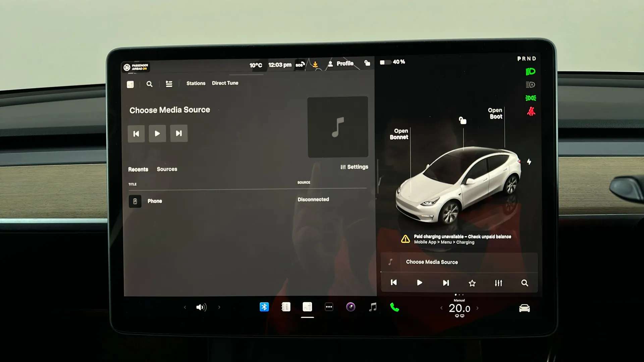Tap the 12:03 pm clock

click(280, 65)
